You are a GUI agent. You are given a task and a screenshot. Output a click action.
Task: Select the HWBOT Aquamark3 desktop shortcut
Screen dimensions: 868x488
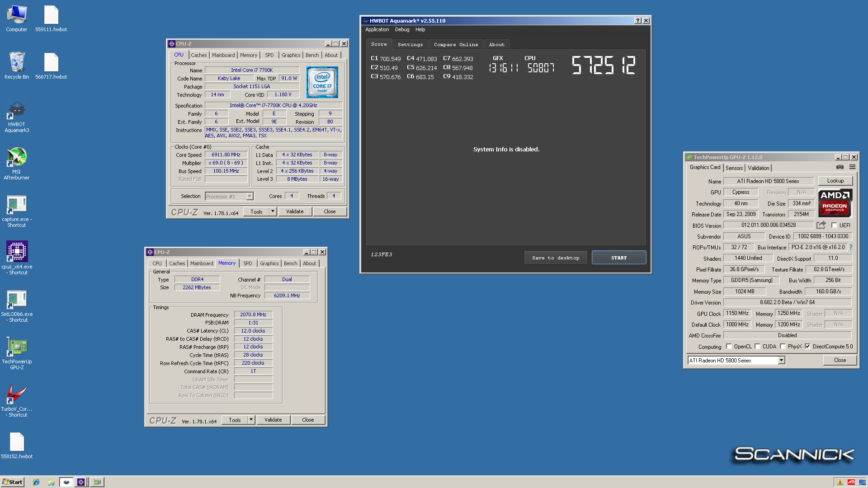(x=17, y=117)
